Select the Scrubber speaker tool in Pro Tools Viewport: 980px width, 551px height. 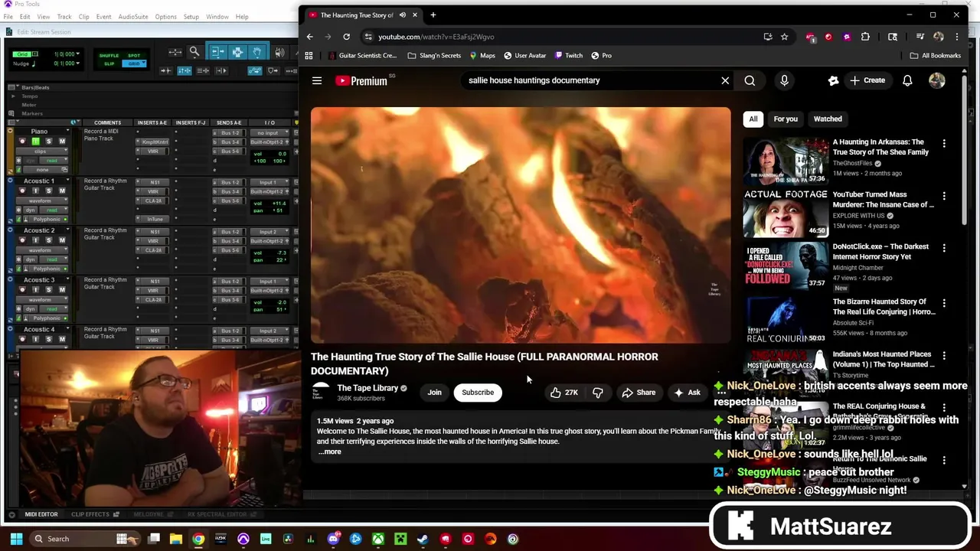click(279, 52)
